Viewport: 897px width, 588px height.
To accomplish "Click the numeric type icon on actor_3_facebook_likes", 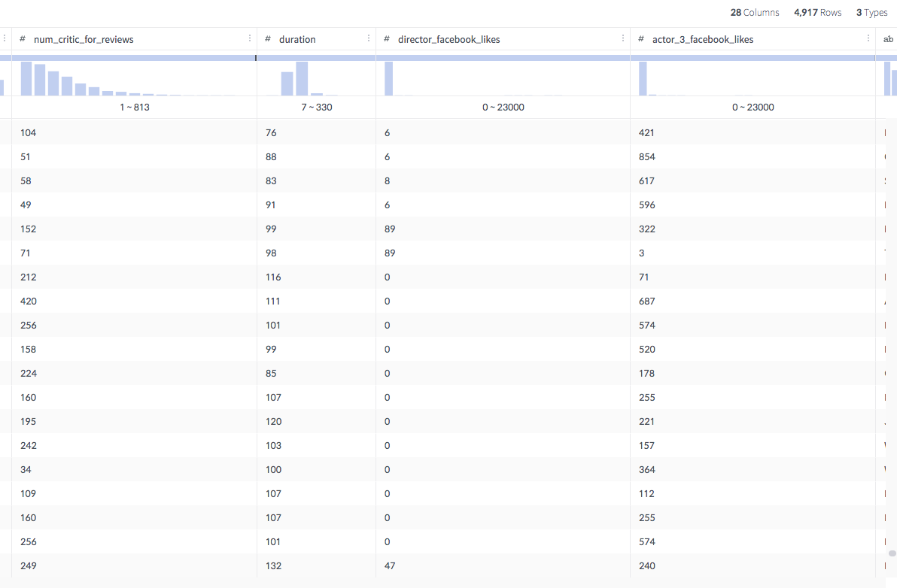I will pos(642,38).
